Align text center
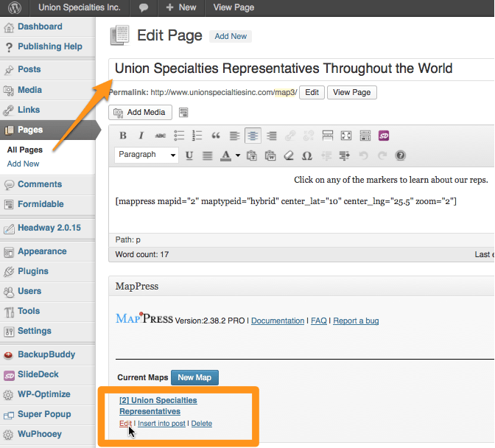 click(x=253, y=136)
